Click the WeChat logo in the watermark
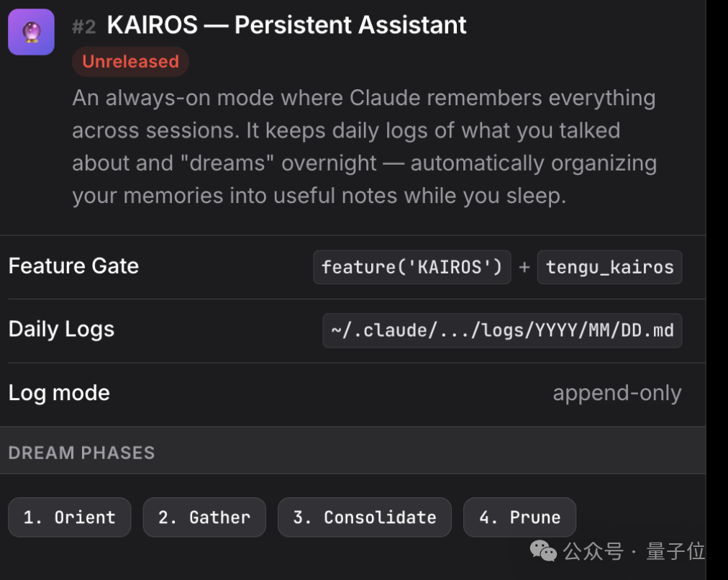Screen dimensions: 728x580 tap(543, 552)
